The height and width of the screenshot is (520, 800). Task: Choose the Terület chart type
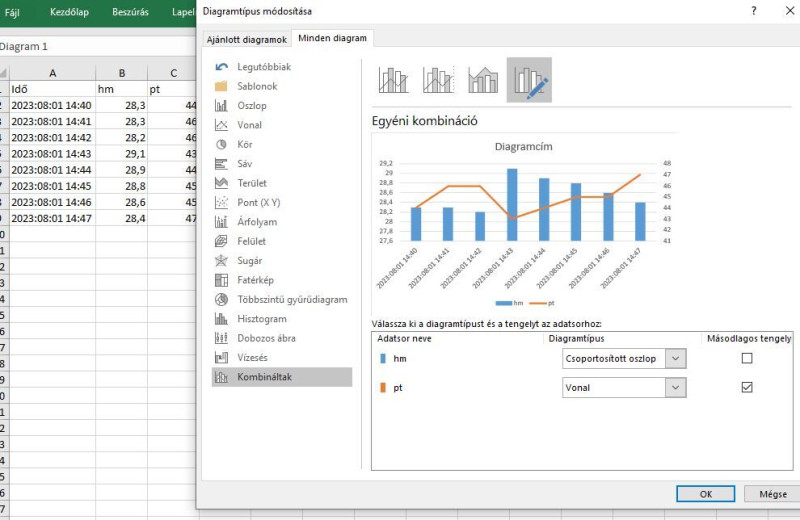tap(282, 183)
